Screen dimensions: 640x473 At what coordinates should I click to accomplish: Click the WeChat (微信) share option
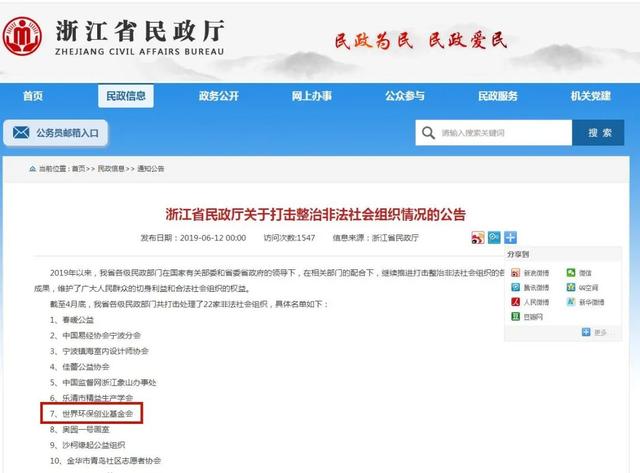click(579, 273)
